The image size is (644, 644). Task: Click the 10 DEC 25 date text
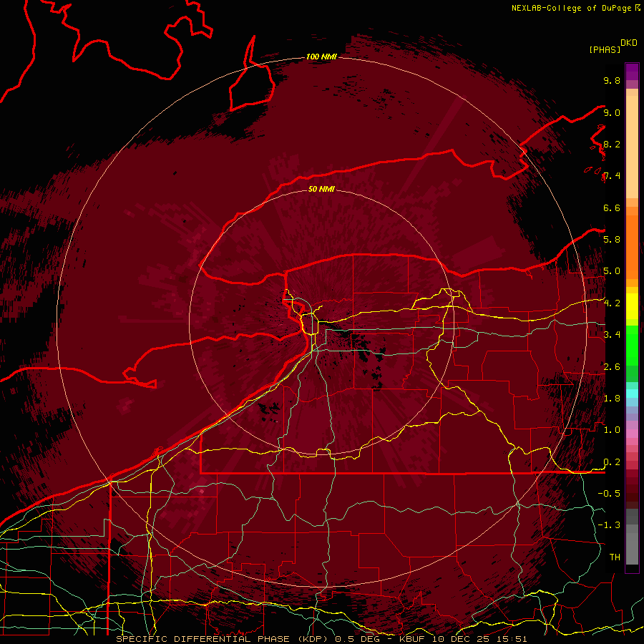point(462,639)
